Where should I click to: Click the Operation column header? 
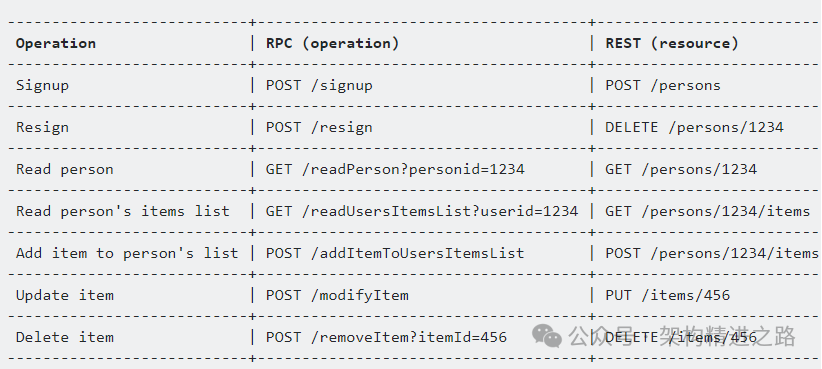[56, 43]
